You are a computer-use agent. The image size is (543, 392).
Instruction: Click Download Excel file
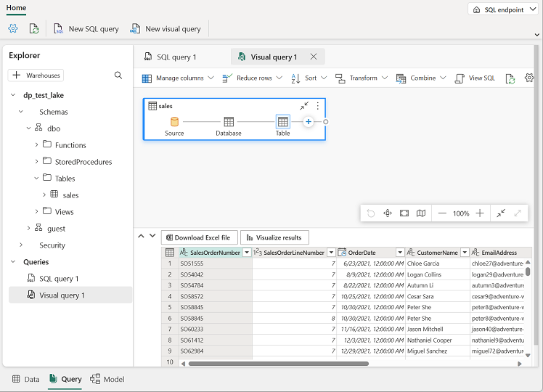pos(200,237)
